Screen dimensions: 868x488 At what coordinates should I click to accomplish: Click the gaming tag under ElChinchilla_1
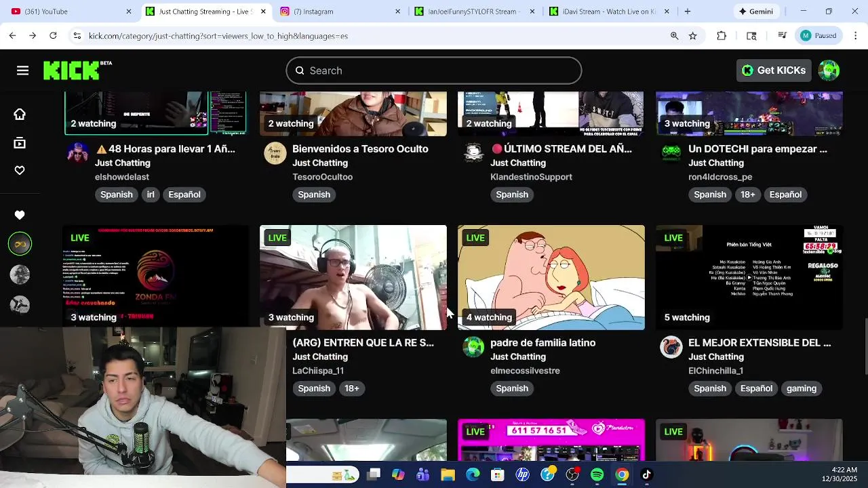801,388
